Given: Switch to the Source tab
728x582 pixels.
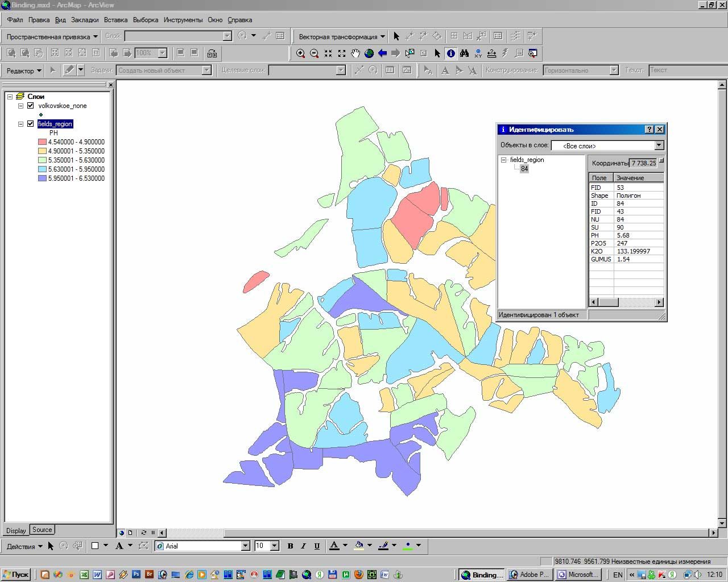Looking at the screenshot, I should pos(42,530).
